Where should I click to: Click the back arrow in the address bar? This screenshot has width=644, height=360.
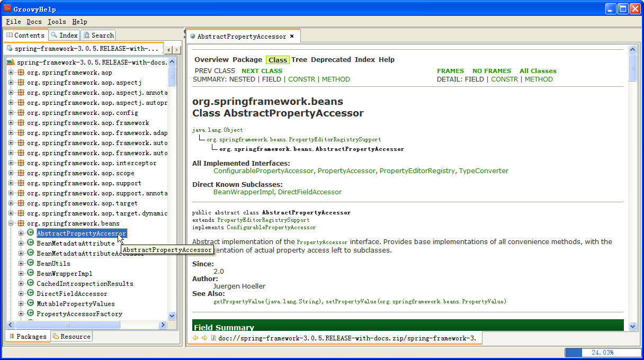pos(195,338)
